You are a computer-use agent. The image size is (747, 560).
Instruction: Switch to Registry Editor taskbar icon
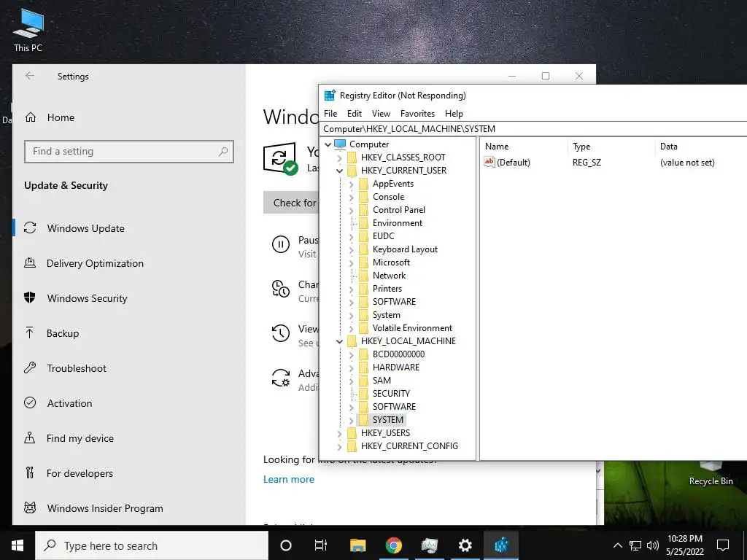point(500,545)
